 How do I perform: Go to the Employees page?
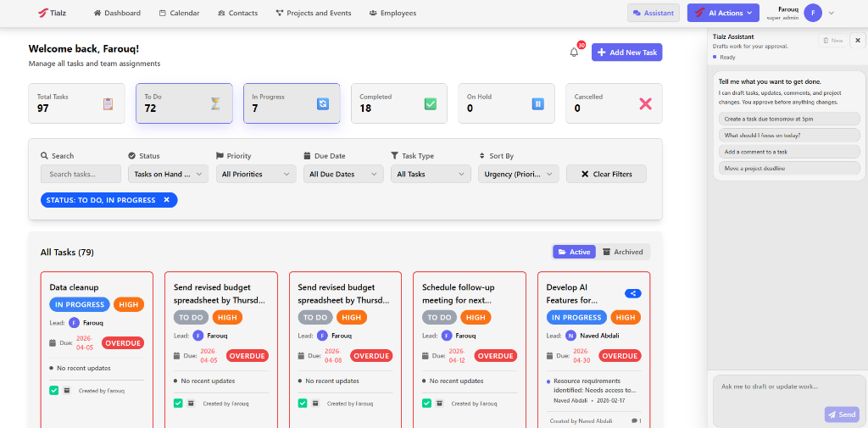(393, 13)
